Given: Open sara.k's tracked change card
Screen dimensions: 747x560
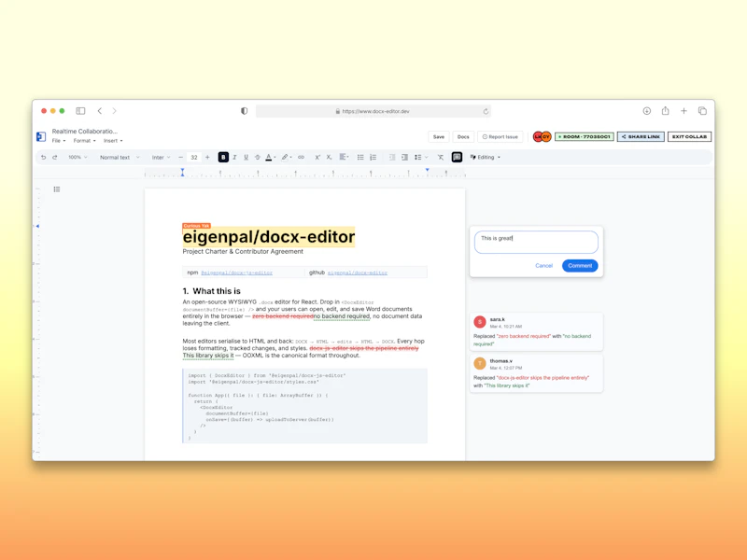Looking at the screenshot, I should click(x=536, y=331).
